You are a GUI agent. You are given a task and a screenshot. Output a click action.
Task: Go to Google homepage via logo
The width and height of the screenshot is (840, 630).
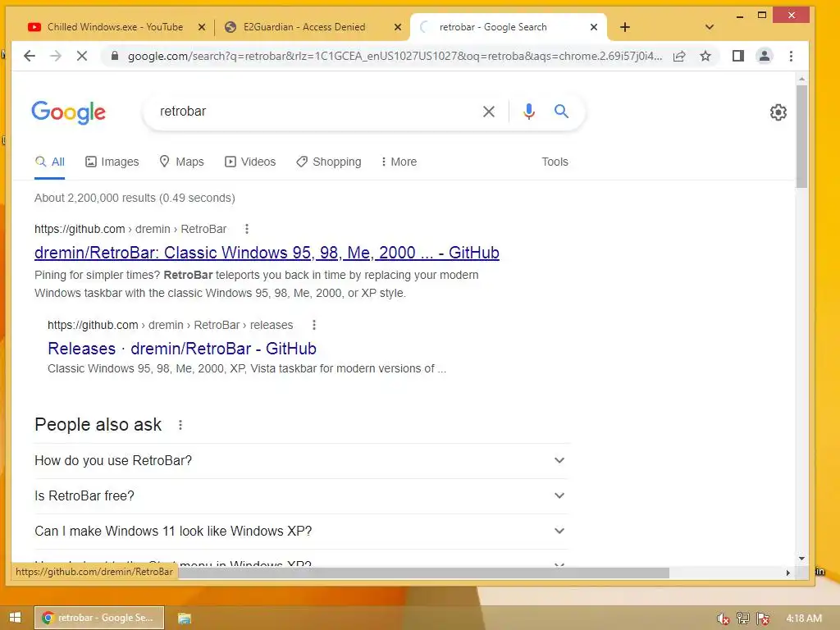(69, 112)
